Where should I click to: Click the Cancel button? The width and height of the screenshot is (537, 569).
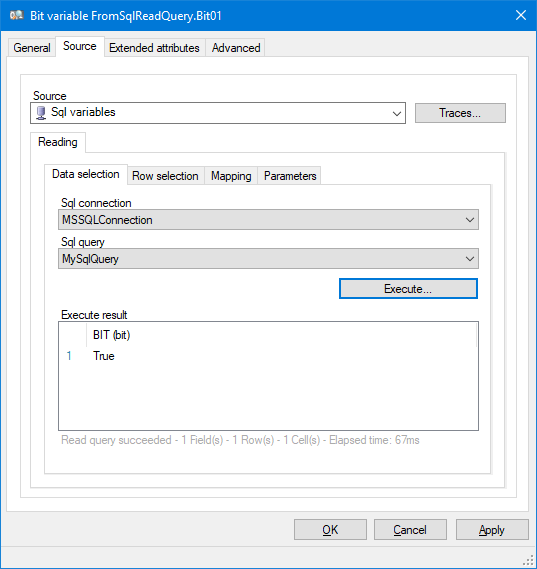pos(410,530)
